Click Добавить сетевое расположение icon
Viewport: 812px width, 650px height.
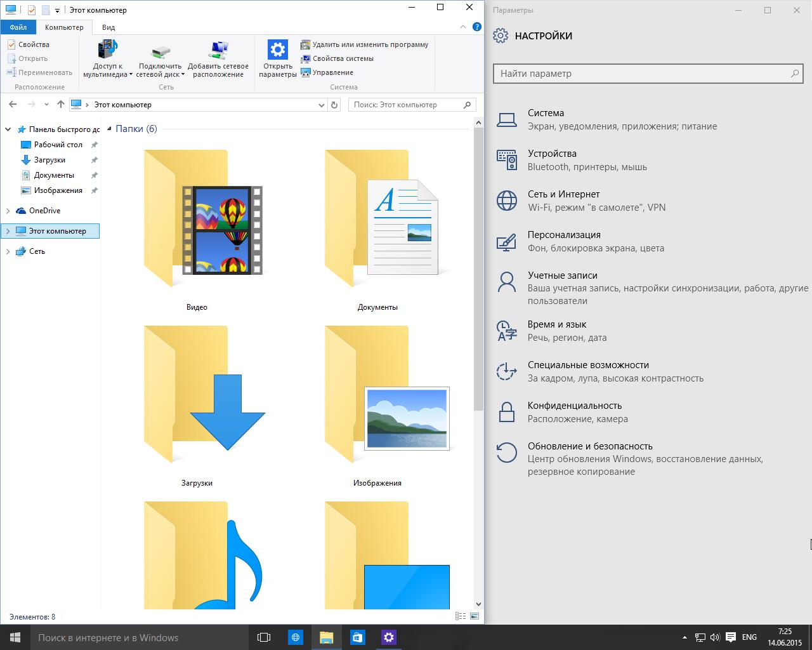coord(218,58)
